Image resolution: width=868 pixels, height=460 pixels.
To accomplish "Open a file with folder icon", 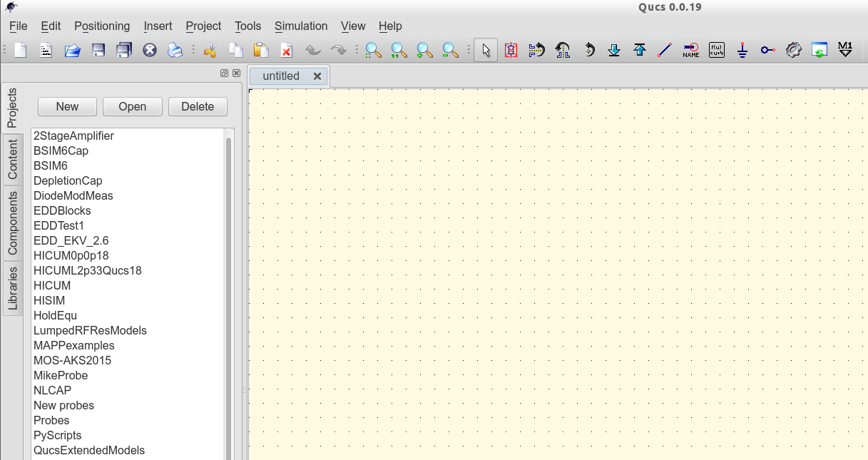I will [x=72, y=50].
